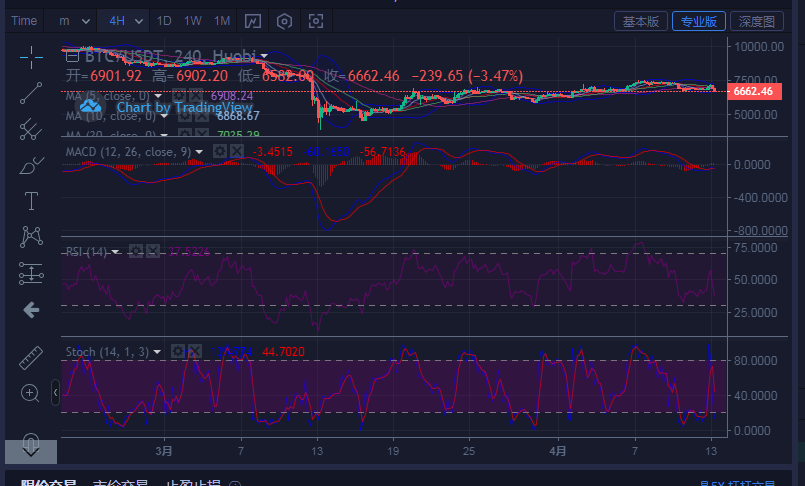
Task: Click the MA (10) value 6868.67
Action: click(238, 116)
